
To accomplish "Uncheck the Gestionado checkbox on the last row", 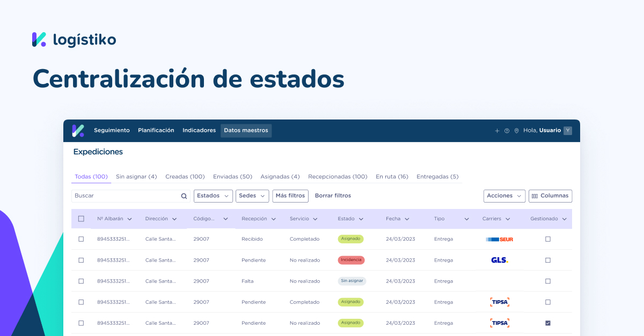I will pos(548,323).
